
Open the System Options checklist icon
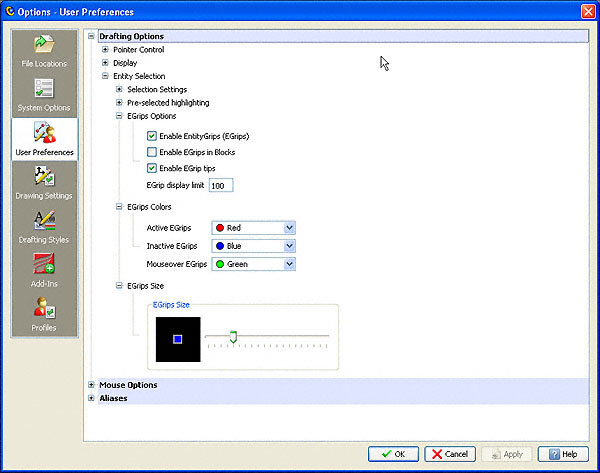coord(44,88)
